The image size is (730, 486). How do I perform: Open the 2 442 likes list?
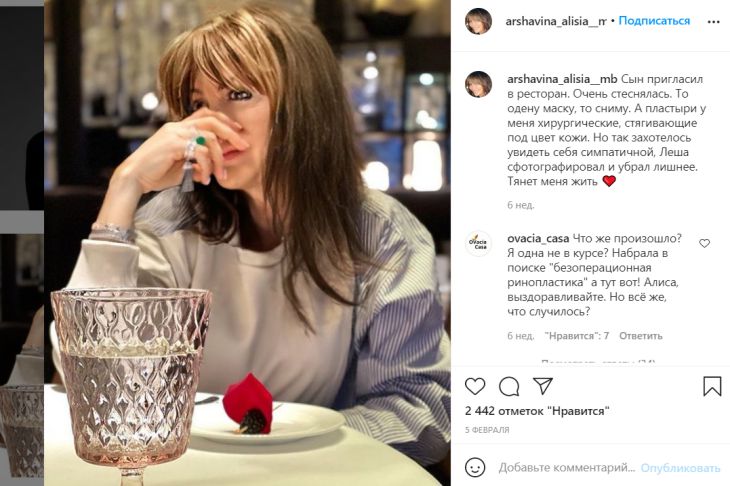[537, 411]
